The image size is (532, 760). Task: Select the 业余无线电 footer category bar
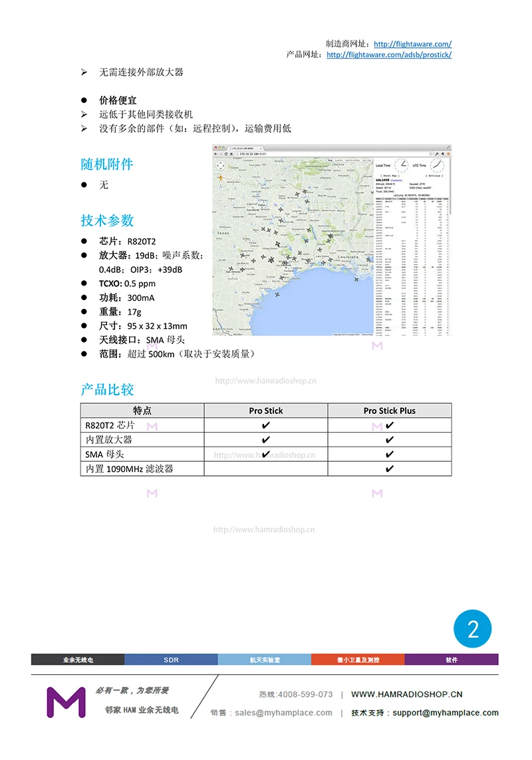click(78, 660)
